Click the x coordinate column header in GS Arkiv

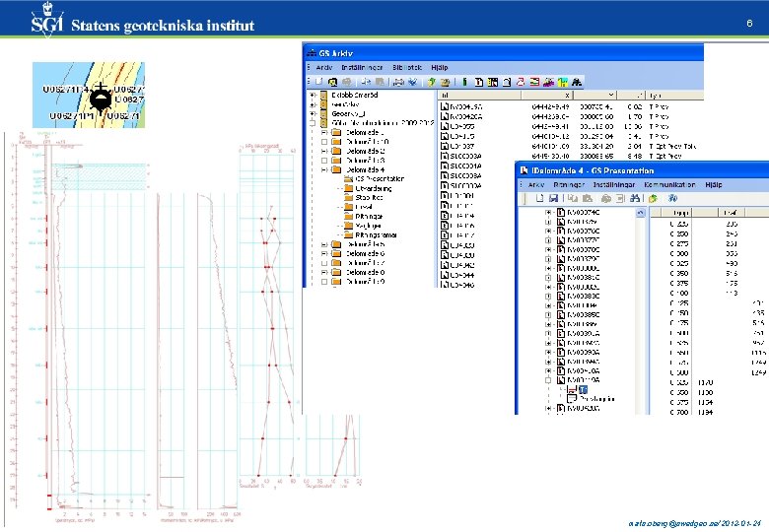click(547, 95)
